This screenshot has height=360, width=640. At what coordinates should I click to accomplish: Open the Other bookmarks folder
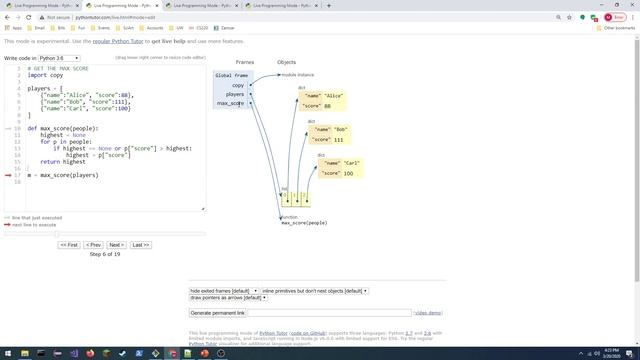coord(616,28)
